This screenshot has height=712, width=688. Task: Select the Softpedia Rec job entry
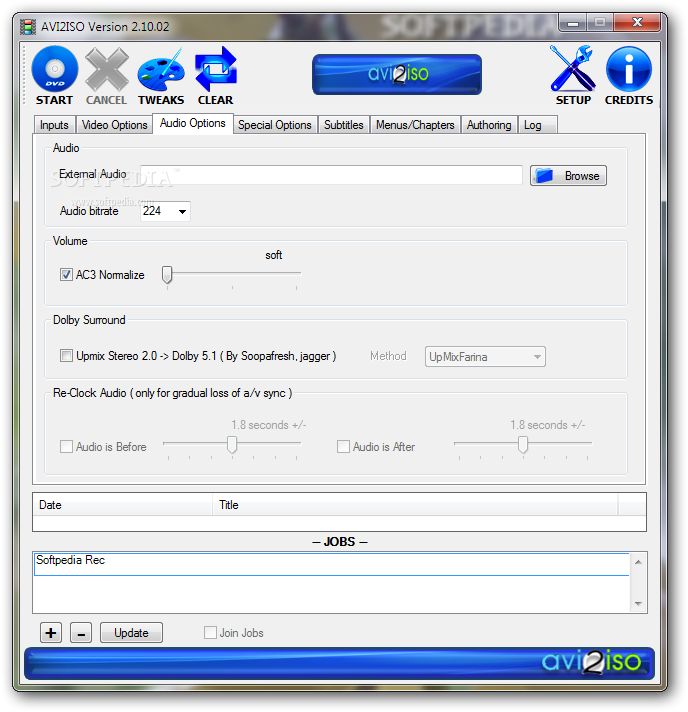pyautogui.click(x=332, y=564)
